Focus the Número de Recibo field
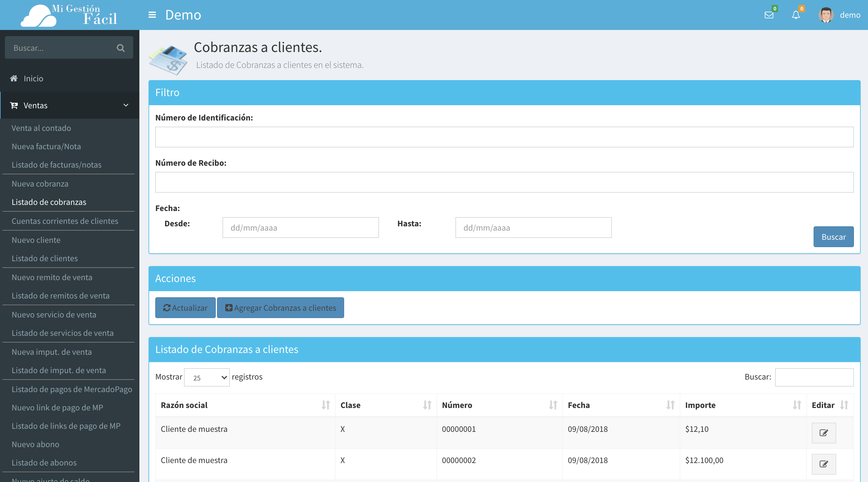The image size is (868, 482). [x=504, y=183]
